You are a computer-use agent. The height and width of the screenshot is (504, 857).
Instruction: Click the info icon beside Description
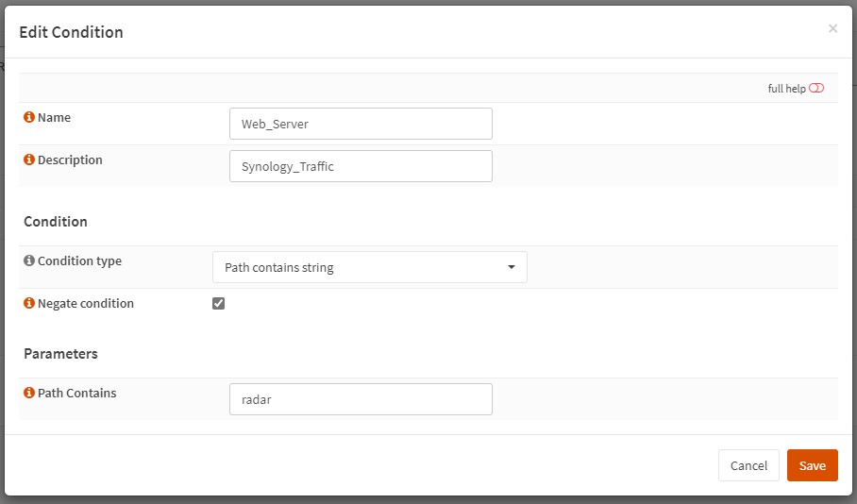29,160
